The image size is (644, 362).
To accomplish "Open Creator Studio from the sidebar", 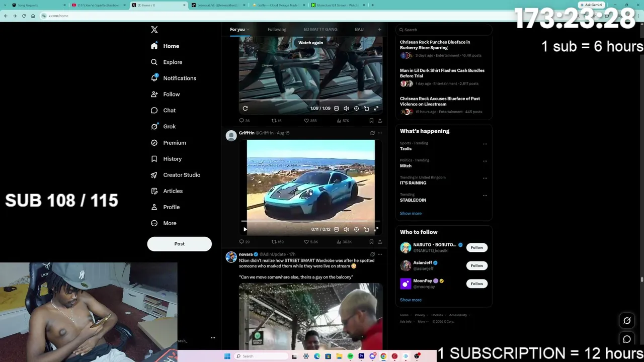I will tap(176, 174).
